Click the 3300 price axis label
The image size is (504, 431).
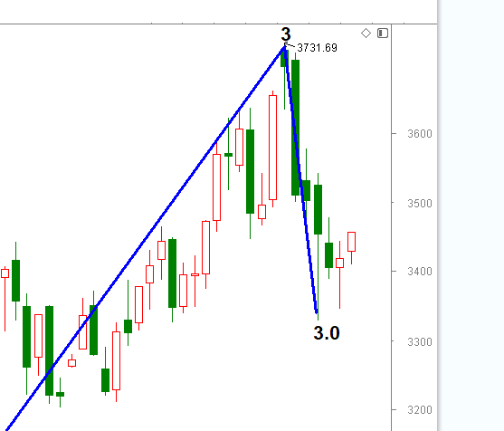coord(420,342)
